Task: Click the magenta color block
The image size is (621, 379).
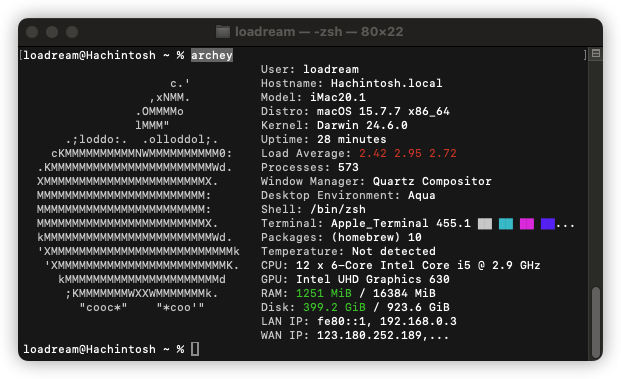Action: (x=527, y=224)
